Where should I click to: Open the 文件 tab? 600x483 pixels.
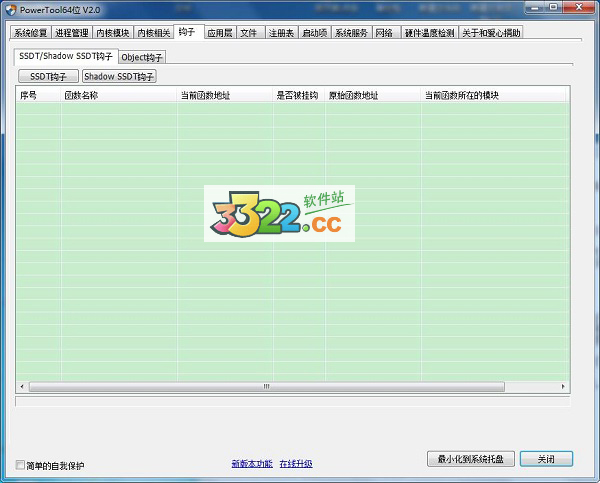(x=251, y=33)
